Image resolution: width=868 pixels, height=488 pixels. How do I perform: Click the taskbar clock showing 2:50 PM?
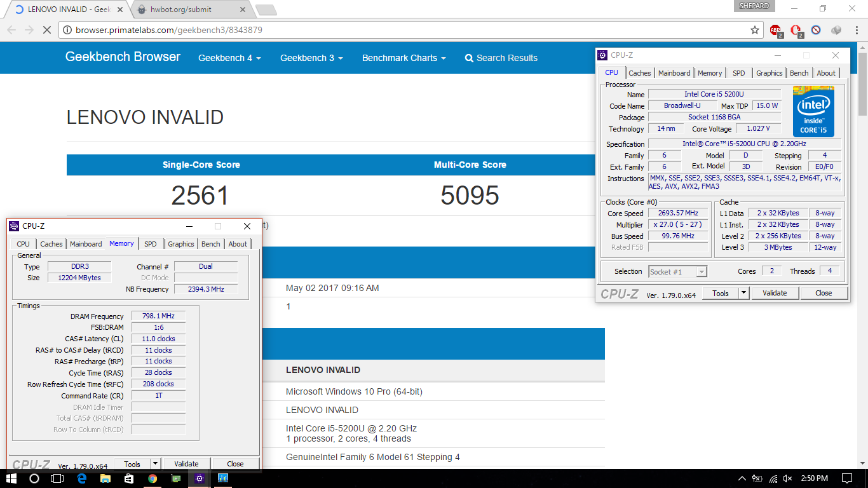tap(813, 478)
